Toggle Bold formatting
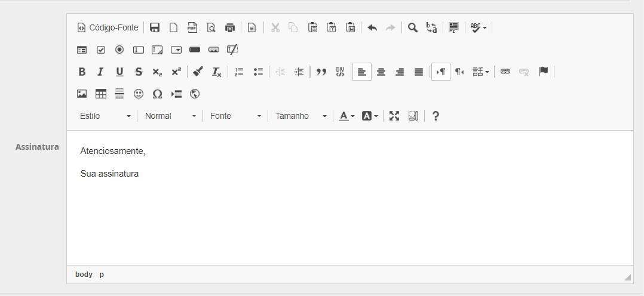The image size is (644, 296). 82,72
